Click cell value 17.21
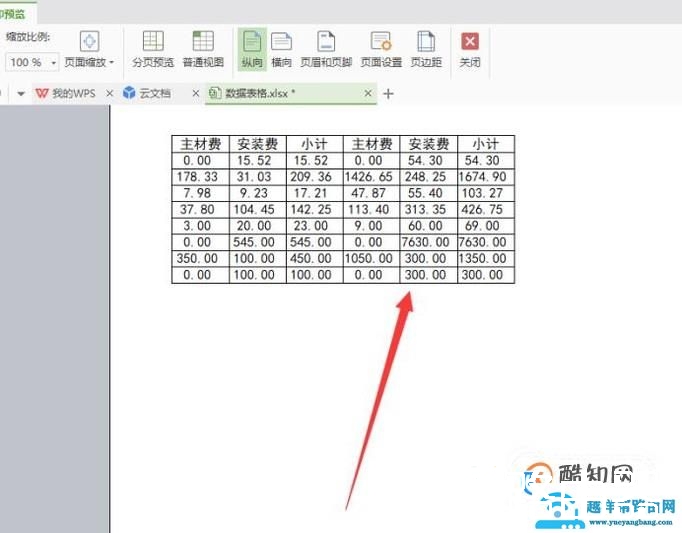Image resolution: width=682 pixels, height=533 pixels. [x=311, y=193]
